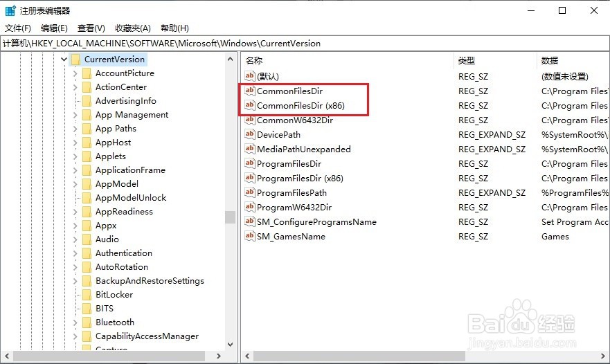Open the 查看(V) menu
The width and height of the screenshot is (610, 364).
91,28
